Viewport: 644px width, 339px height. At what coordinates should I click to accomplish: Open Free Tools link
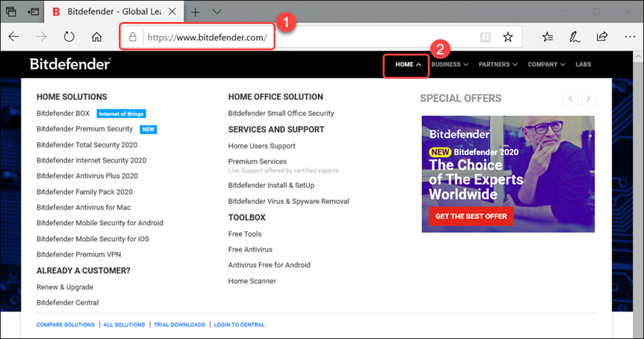[245, 234]
